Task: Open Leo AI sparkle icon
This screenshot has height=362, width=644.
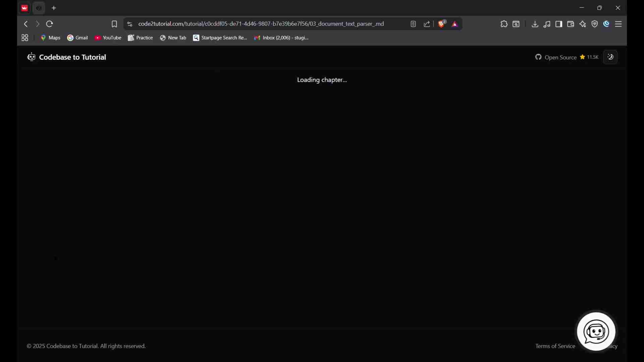Action: coord(584,24)
